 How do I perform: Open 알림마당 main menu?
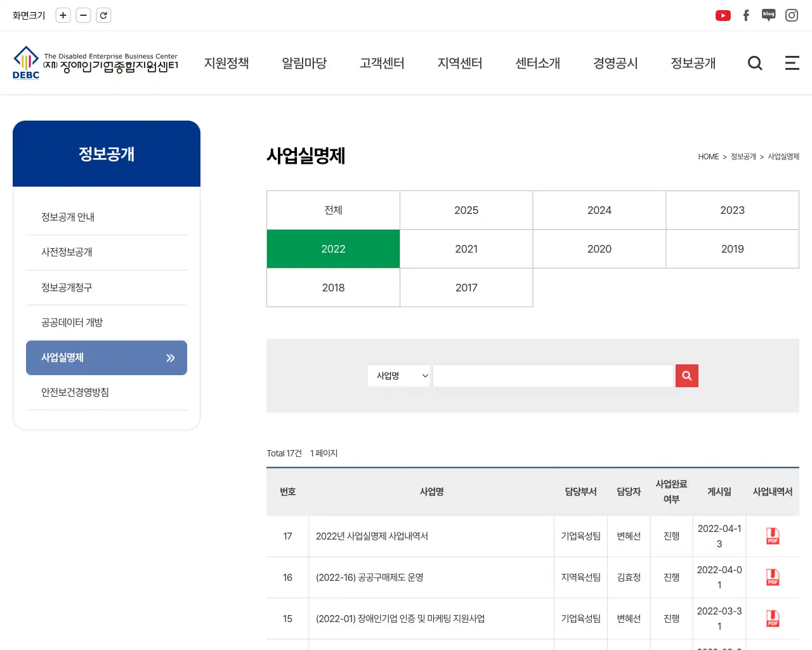point(304,63)
